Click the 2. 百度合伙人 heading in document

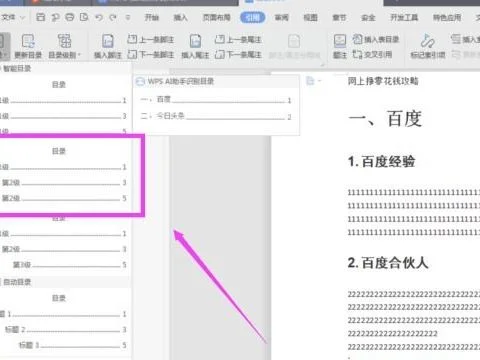tap(388, 263)
